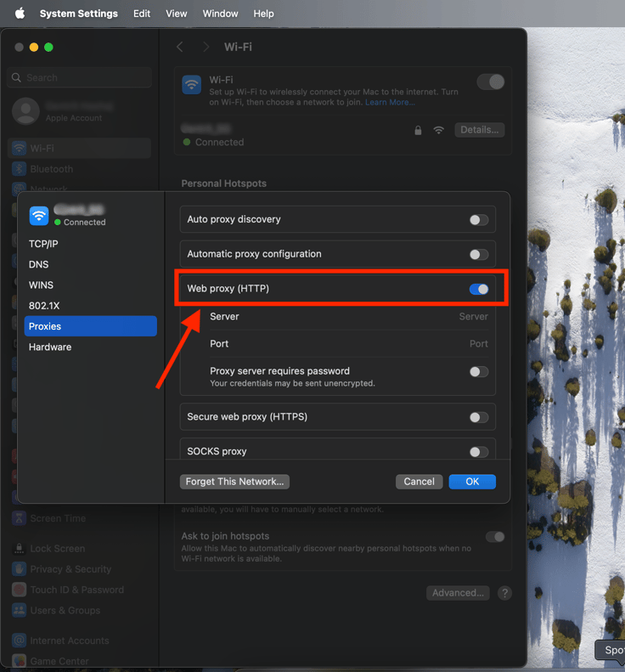The image size is (625, 672).
Task: Click the help question mark button
Action: pos(504,593)
